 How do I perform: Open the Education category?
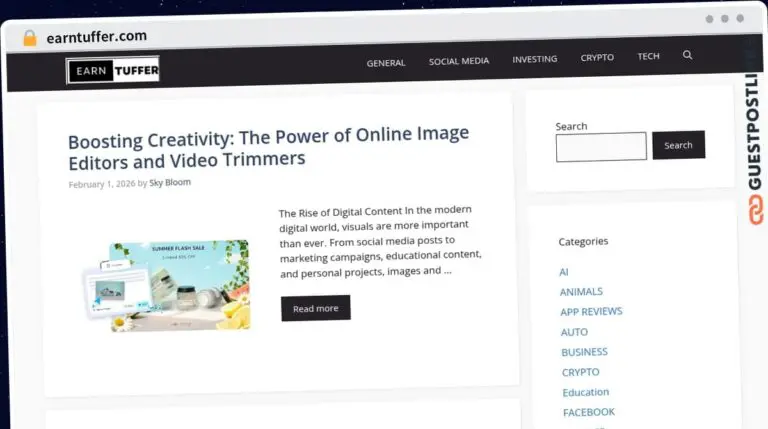tap(586, 392)
